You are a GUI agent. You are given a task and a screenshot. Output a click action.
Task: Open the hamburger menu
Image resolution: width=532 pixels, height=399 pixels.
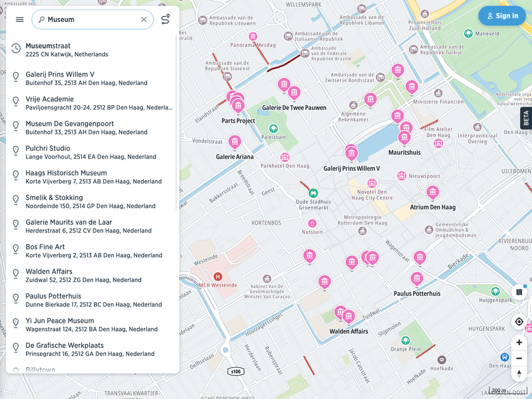20,20
